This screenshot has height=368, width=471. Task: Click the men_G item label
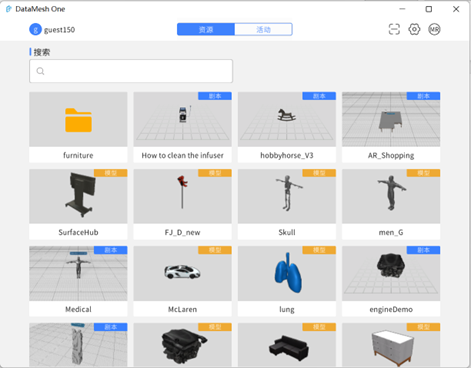(x=391, y=232)
